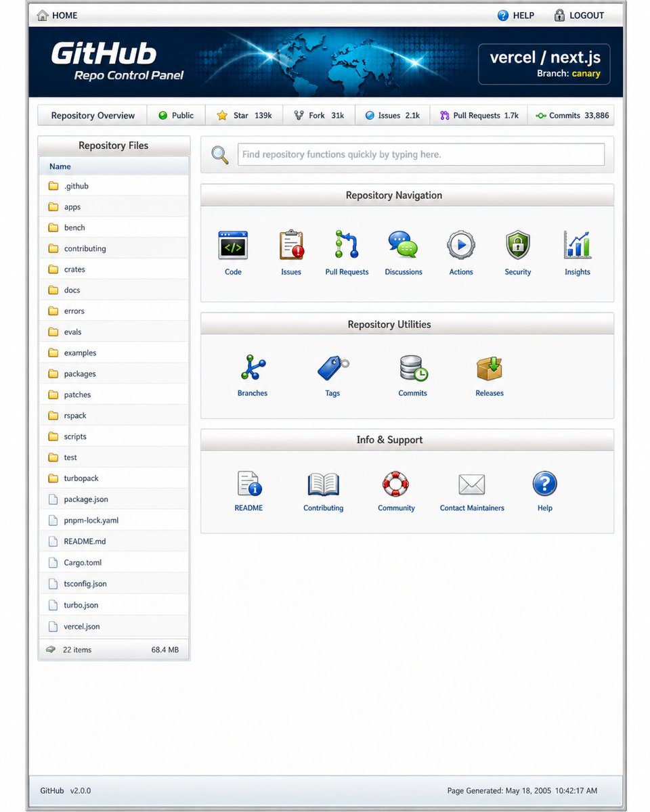Click the green Commits icon in overview bar
The image size is (650, 812).
541,116
